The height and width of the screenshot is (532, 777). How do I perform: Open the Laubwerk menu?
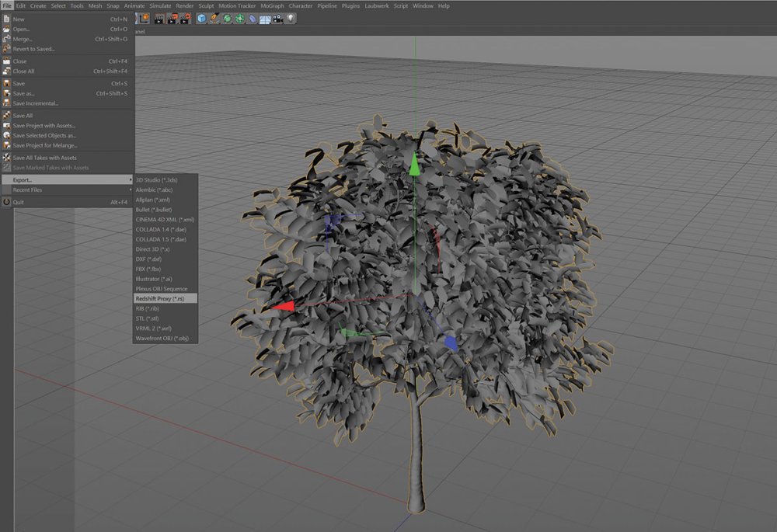(377, 6)
